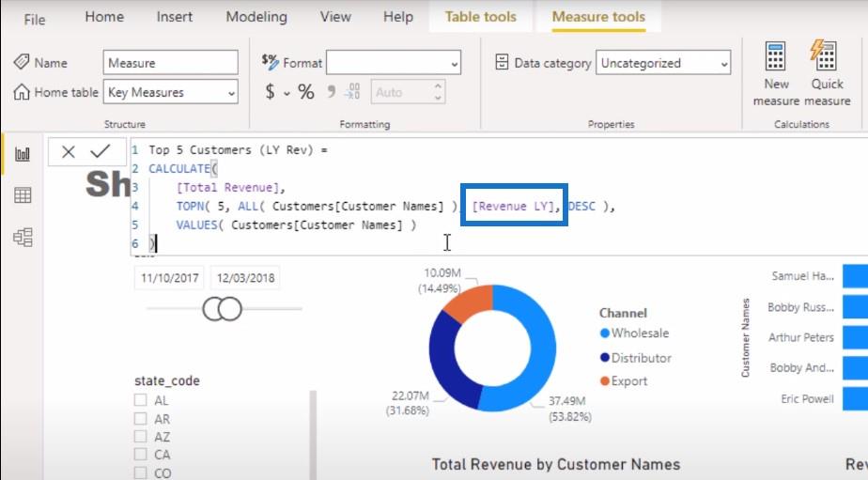This screenshot has height=480, width=868.
Task: Click the Samuel Ha... customer bar
Action: coord(855,276)
